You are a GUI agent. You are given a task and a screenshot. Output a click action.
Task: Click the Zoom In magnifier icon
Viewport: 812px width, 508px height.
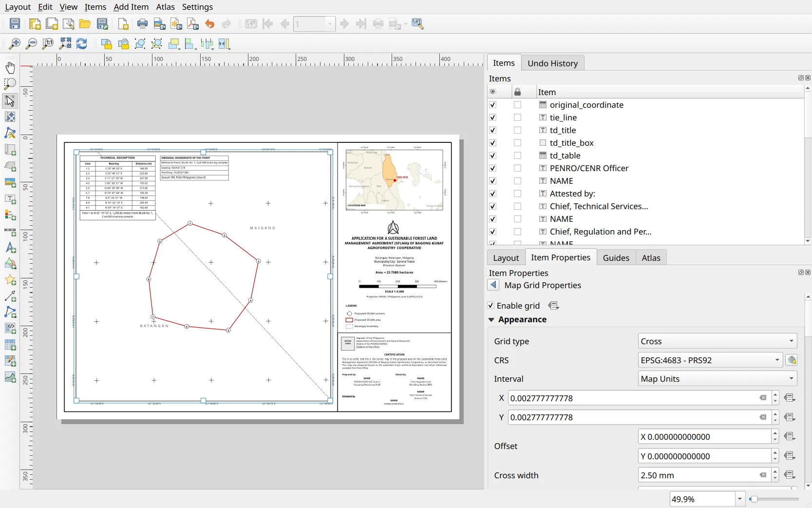(x=15, y=44)
